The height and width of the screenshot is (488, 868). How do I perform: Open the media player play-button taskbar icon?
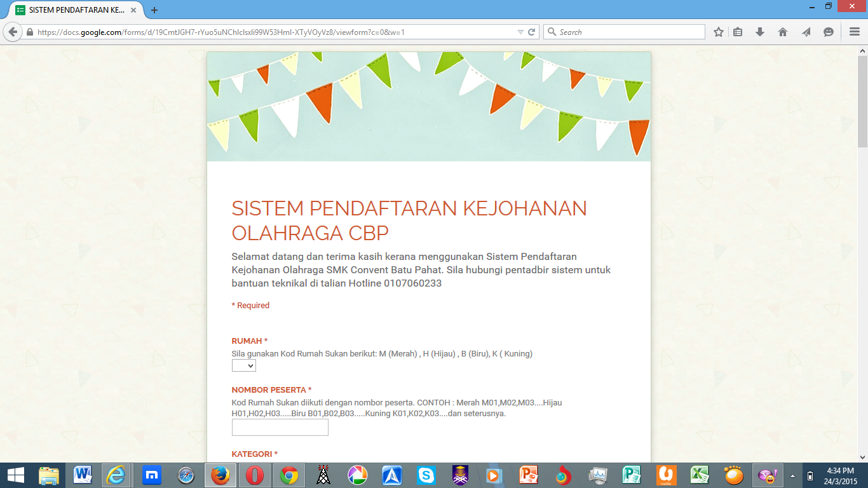point(495,475)
